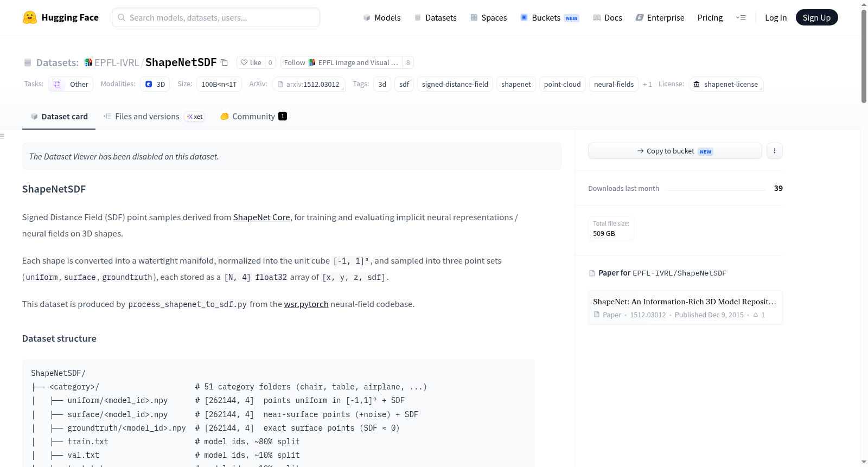This screenshot has width=868, height=467.
Task: Click the shapenet-license icon
Action: coord(697,84)
